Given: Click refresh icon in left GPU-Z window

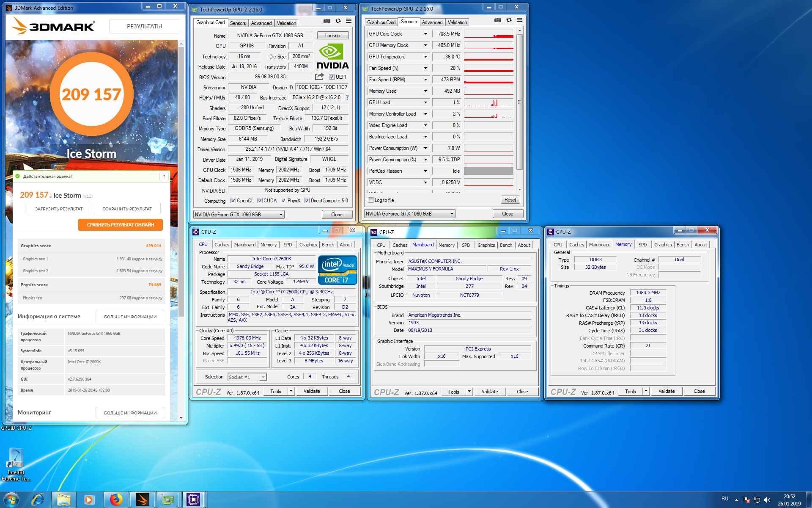Looking at the screenshot, I should click(x=338, y=21).
